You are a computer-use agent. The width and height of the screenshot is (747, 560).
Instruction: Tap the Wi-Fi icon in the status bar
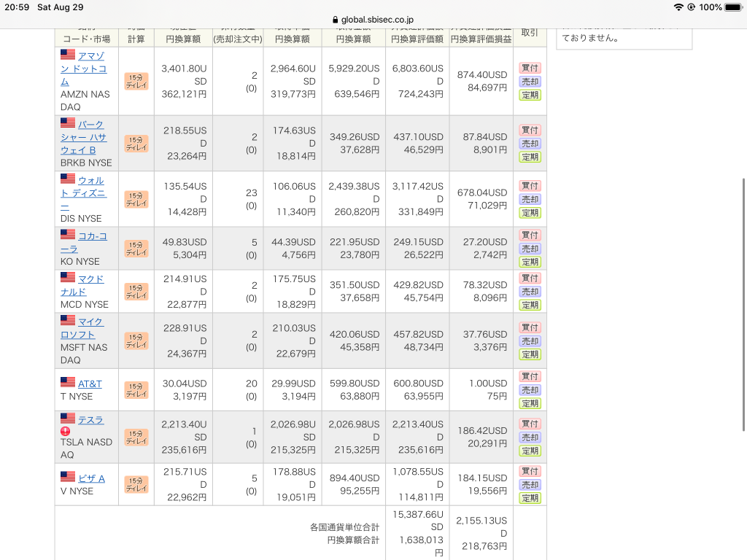point(678,7)
